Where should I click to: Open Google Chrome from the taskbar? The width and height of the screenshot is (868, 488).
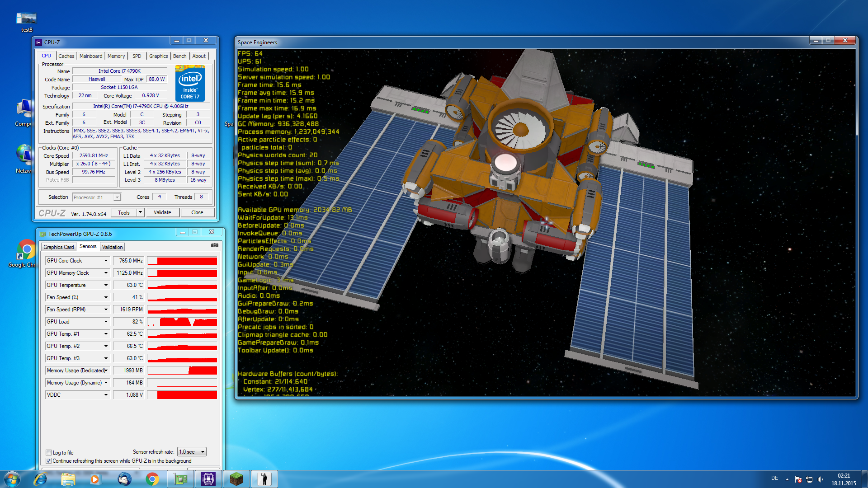coord(152,479)
